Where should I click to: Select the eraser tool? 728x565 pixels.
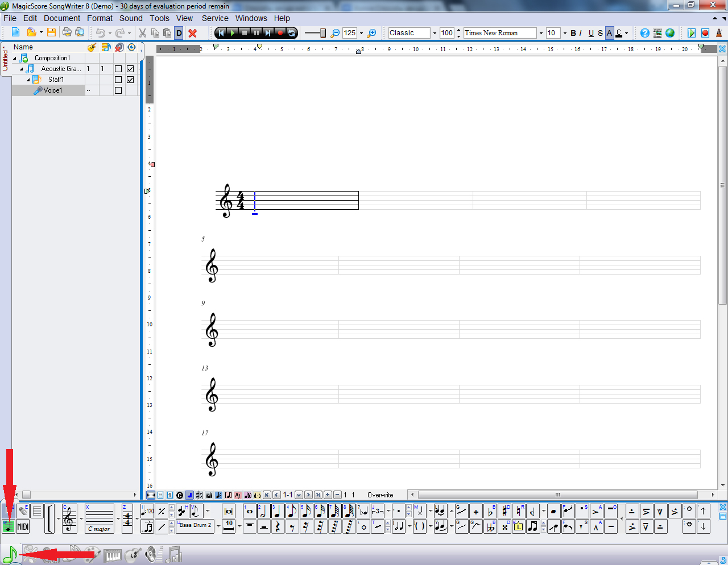(x=23, y=511)
